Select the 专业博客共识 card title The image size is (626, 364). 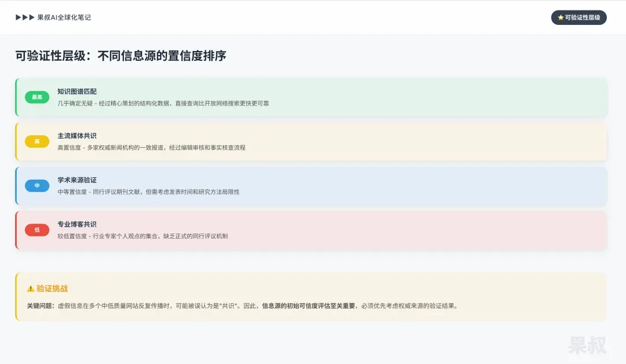click(x=77, y=224)
